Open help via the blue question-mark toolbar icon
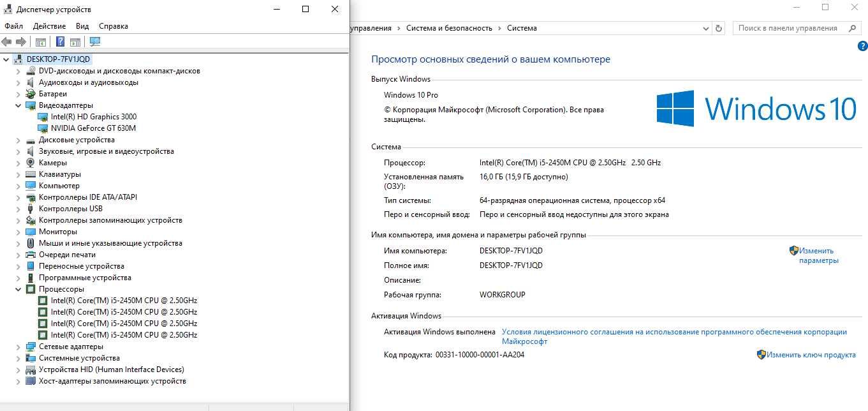868x411 pixels. 60,42
